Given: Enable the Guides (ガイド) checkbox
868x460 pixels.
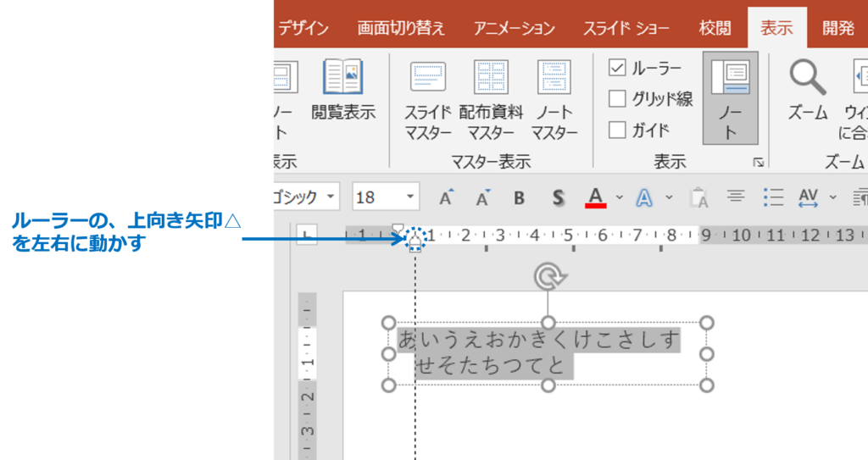Looking at the screenshot, I should click(x=617, y=130).
